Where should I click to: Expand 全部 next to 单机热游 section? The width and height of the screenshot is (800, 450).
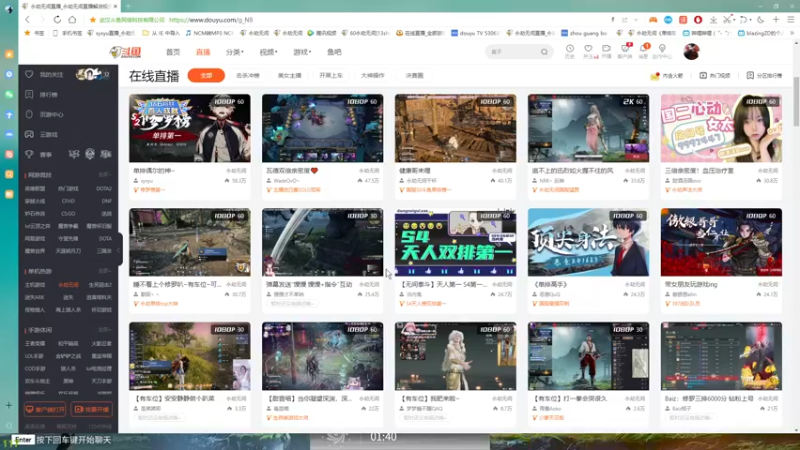105,271
